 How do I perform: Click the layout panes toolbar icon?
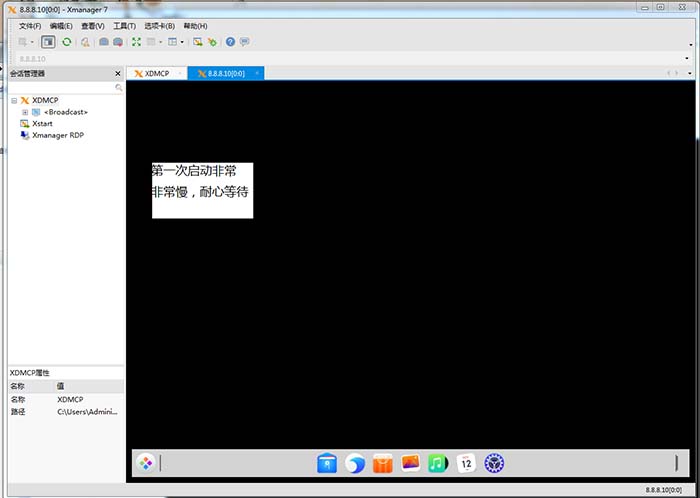point(172,42)
